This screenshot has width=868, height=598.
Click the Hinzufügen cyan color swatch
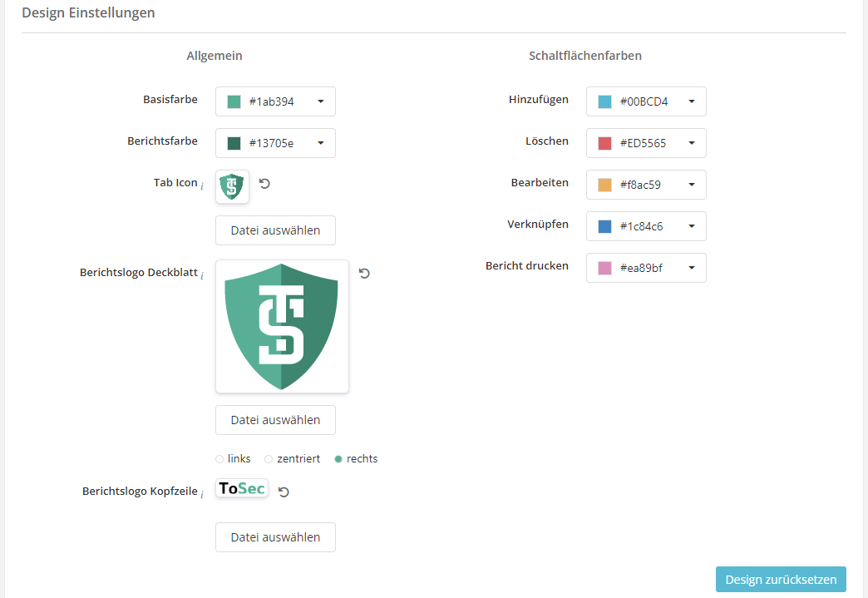click(605, 101)
